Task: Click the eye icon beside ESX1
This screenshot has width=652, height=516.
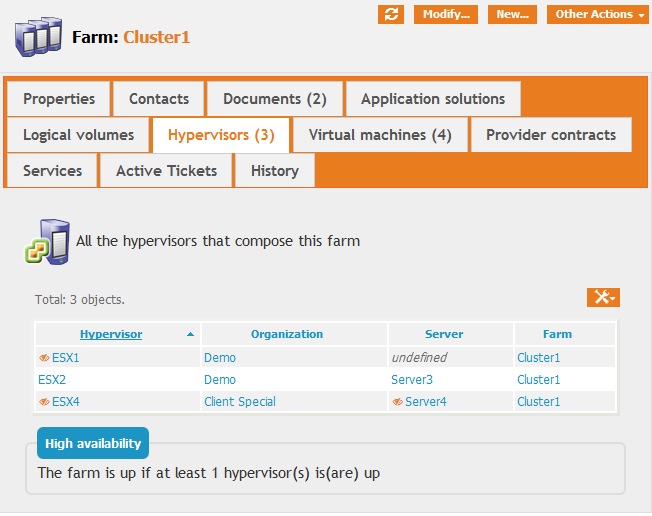Action: tap(44, 357)
